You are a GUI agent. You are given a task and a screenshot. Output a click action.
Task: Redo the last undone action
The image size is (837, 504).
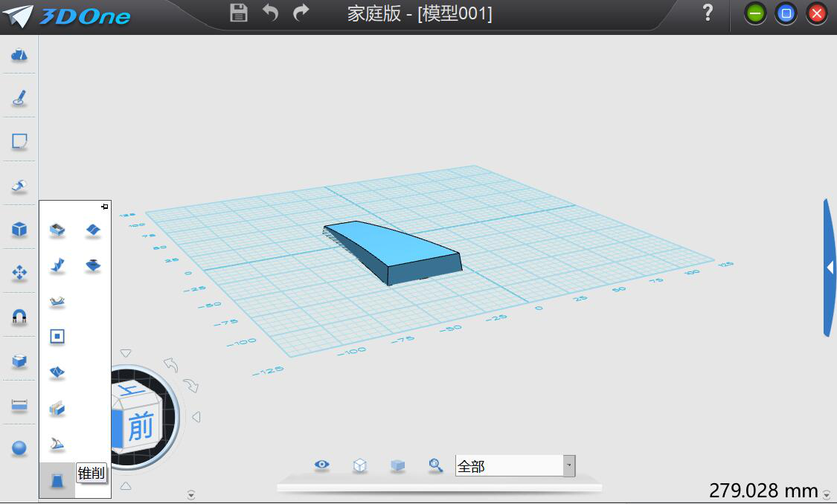[x=301, y=13]
